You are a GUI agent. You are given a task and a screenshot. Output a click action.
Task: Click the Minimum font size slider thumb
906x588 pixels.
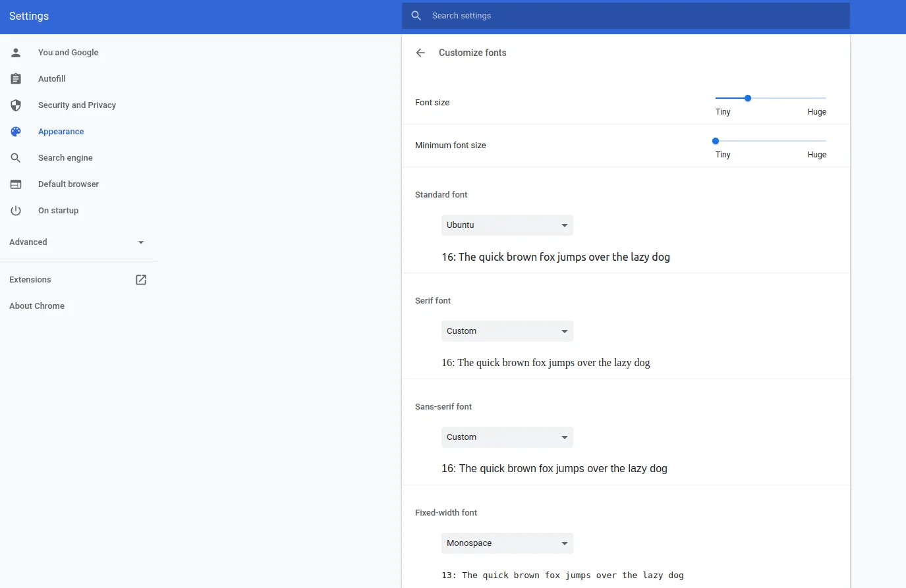click(x=716, y=141)
